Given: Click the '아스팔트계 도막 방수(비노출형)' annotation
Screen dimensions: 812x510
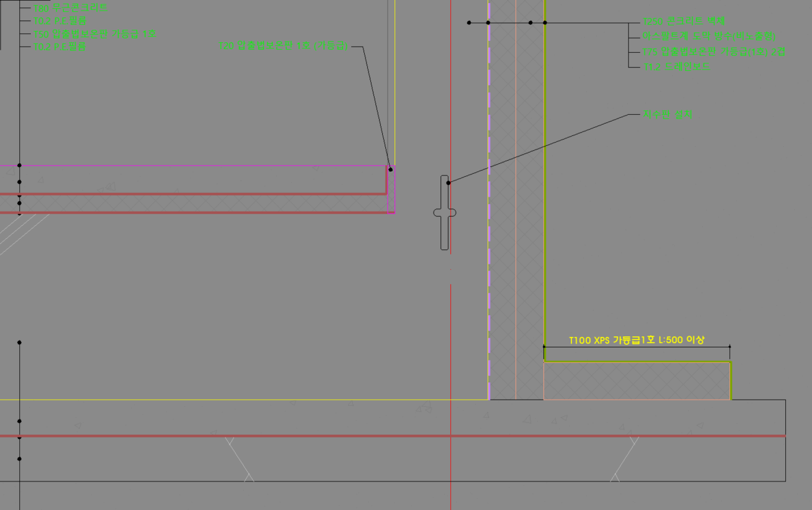Looking at the screenshot, I should point(709,37).
